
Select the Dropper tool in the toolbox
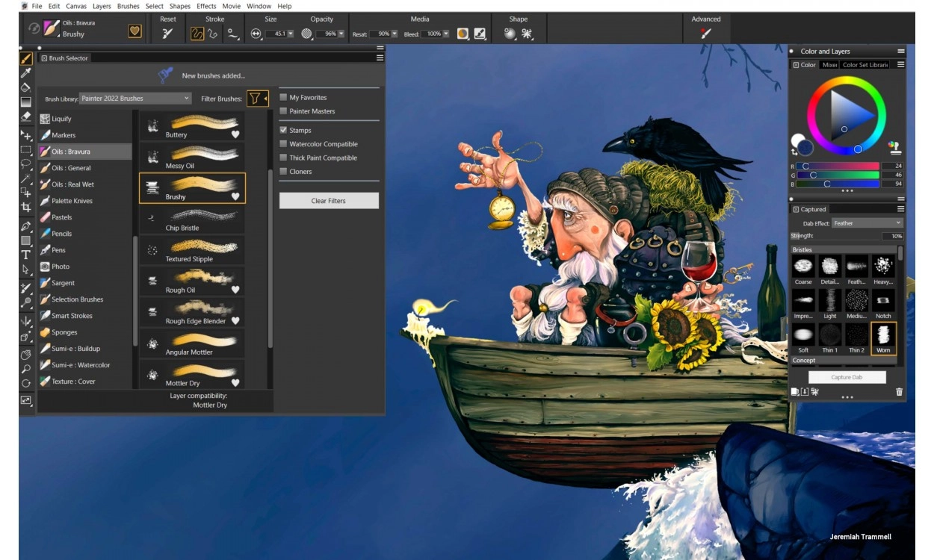pyautogui.click(x=25, y=72)
